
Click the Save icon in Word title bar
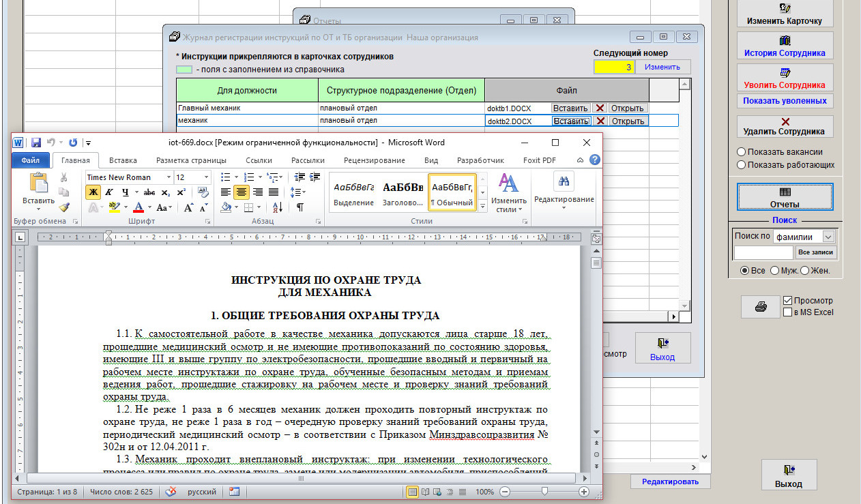36,143
